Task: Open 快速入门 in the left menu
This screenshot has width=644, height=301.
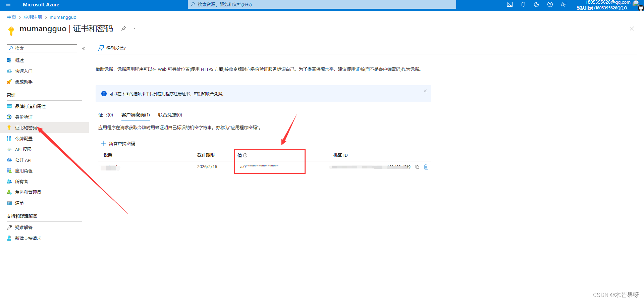Action: coord(24,71)
